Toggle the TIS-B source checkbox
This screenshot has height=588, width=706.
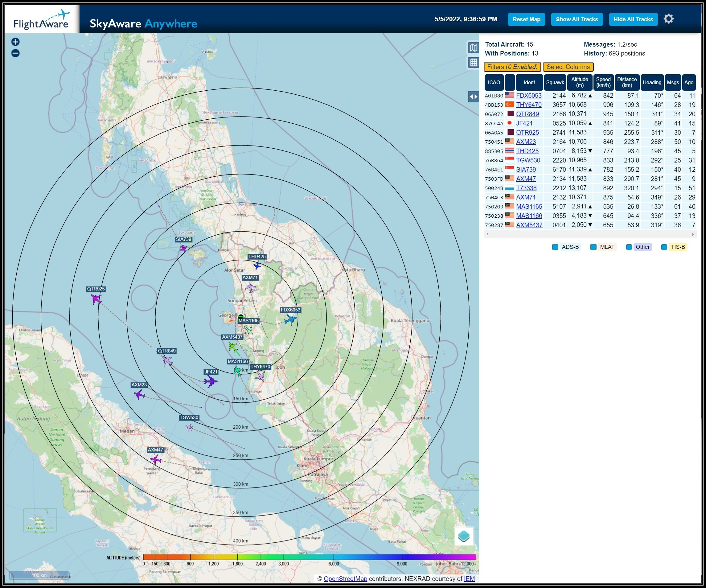coord(664,247)
